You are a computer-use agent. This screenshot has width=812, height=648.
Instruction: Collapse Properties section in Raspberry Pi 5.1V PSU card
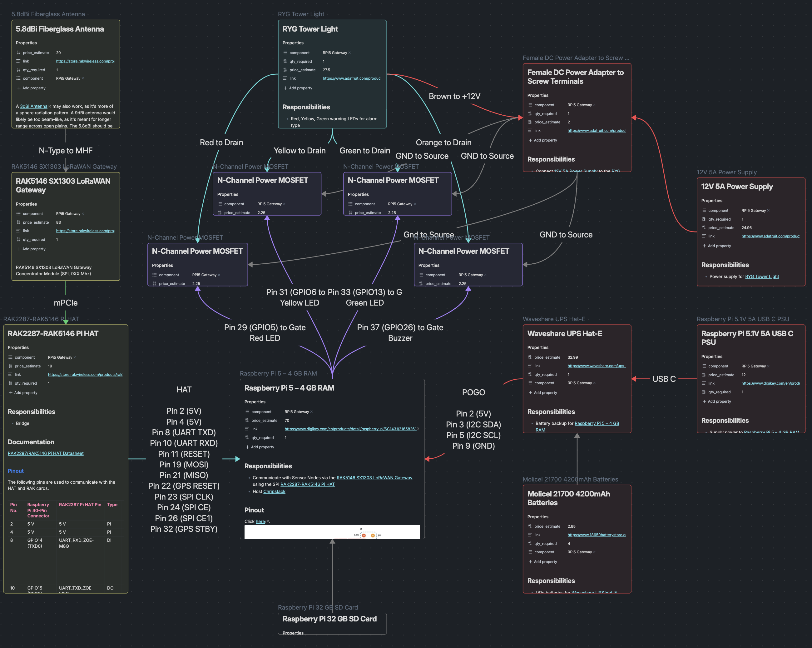(x=711, y=356)
